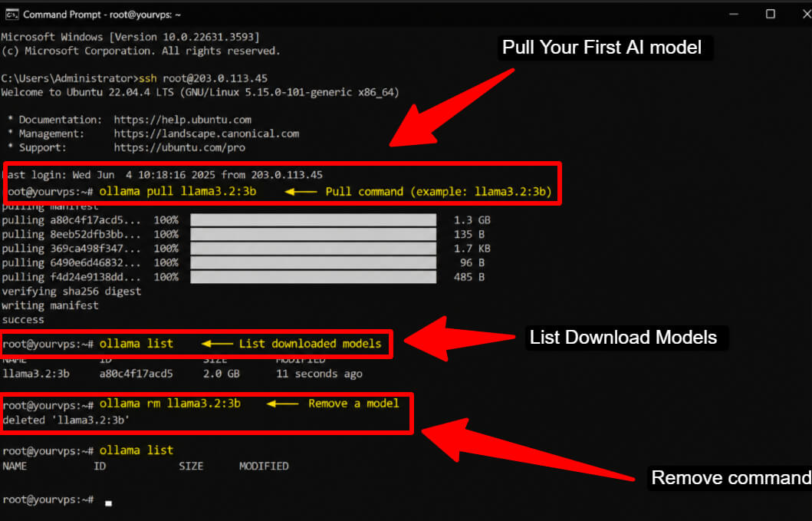Click the 'ollama pull llama3.2:3b' command text

[x=178, y=191]
